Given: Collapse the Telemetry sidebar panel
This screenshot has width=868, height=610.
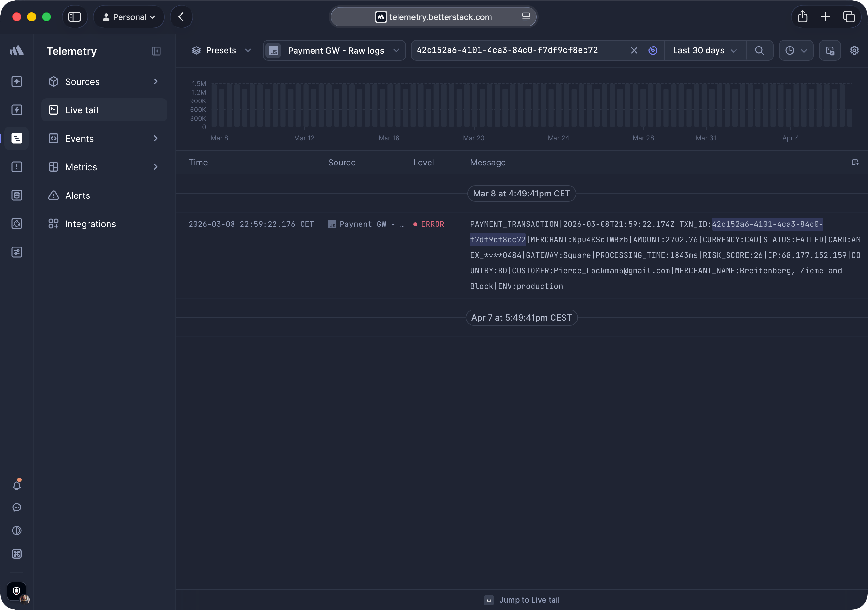Looking at the screenshot, I should [157, 51].
